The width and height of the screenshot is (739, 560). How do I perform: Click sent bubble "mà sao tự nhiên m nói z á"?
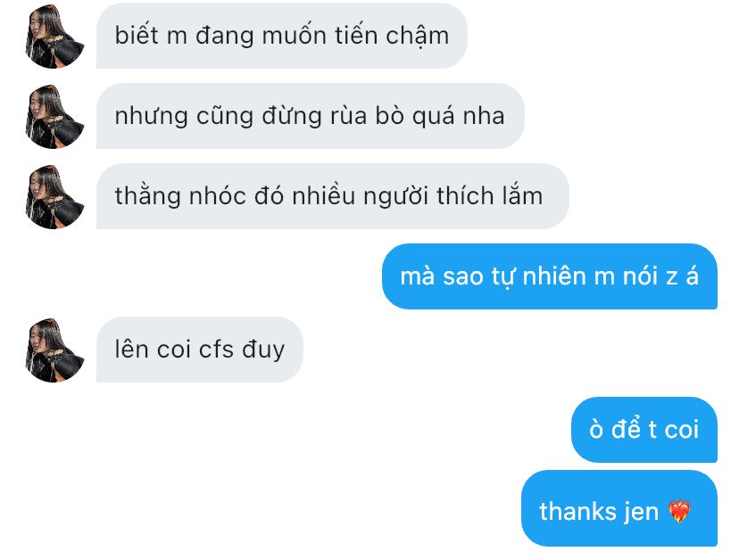pos(550,276)
